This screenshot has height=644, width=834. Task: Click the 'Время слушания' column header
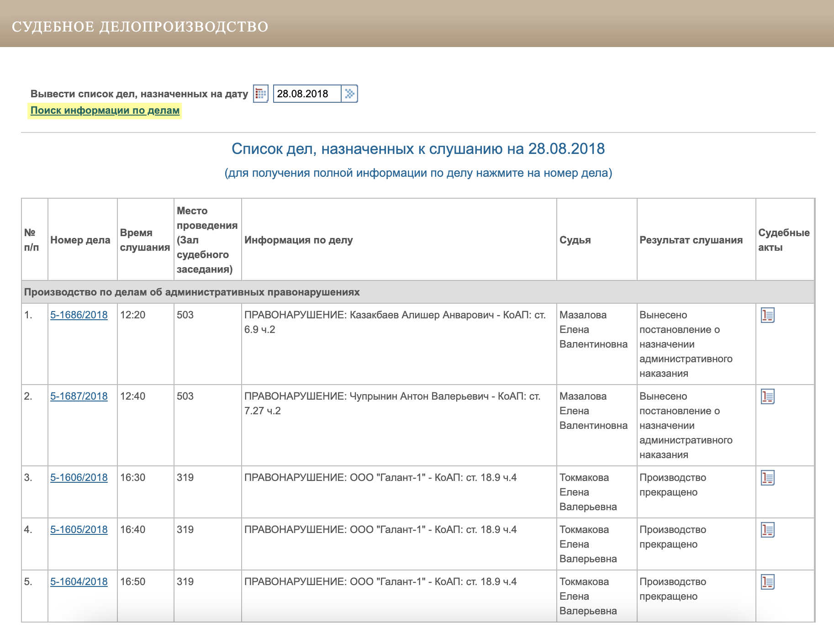pos(145,240)
